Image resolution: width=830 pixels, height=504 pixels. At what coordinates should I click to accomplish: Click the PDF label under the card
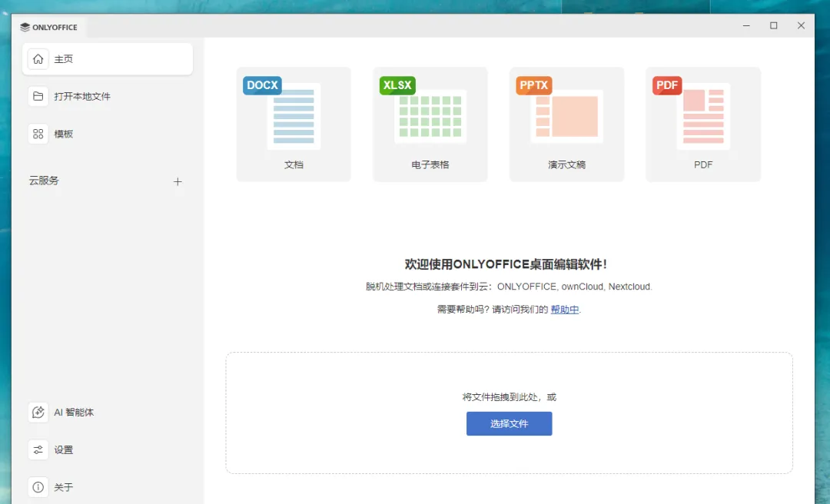[703, 164]
